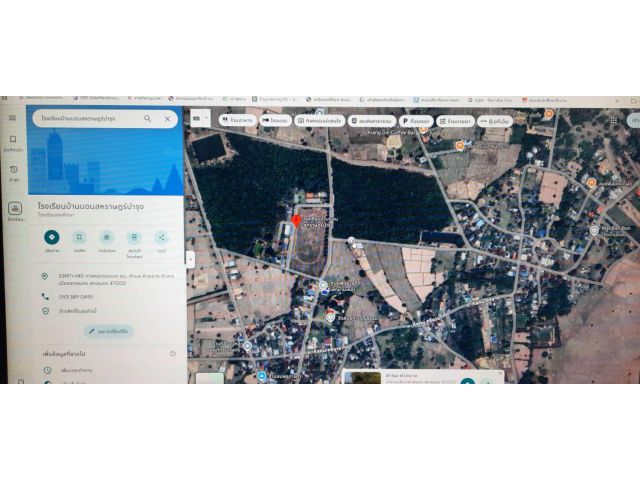Select the Parking filter chip
Viewport: 640px width, 480px height.
tap(416, 121)
